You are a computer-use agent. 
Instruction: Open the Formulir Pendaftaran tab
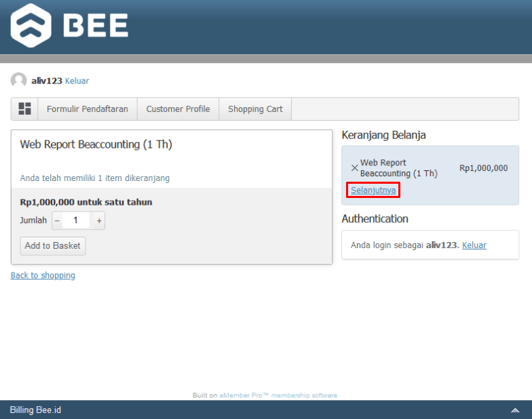[x=88, y=108]
